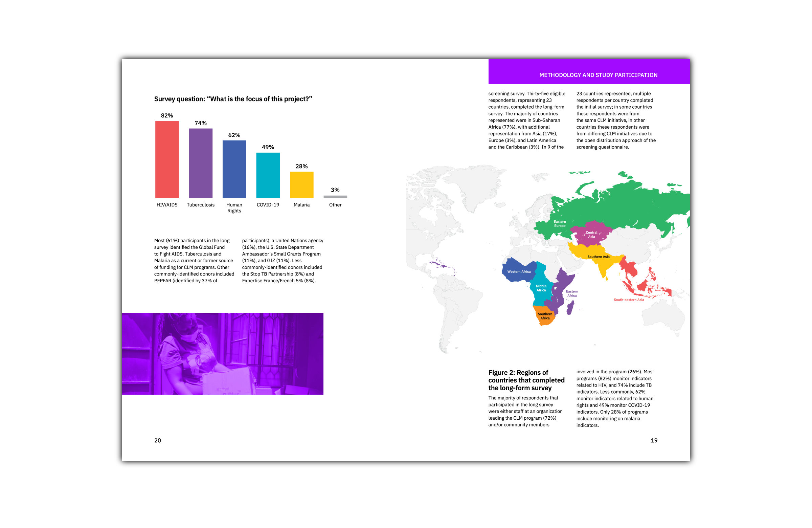
Task: Select the purple Tuberculosis bar
Action: [201, 163]
